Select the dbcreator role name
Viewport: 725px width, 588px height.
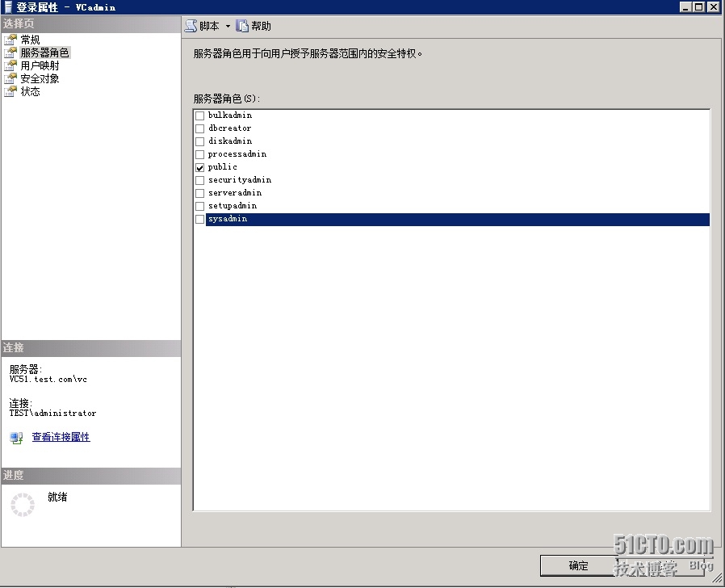pos(230,128)
